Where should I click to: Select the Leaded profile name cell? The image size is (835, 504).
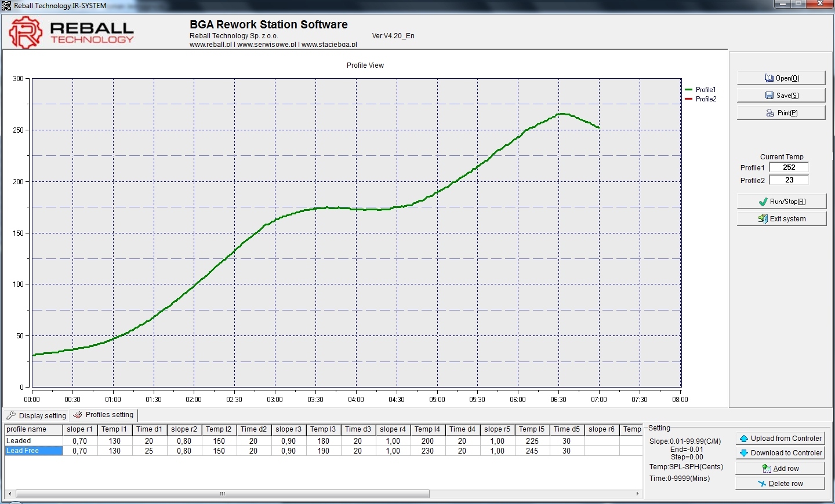click(x=34, y=441)
